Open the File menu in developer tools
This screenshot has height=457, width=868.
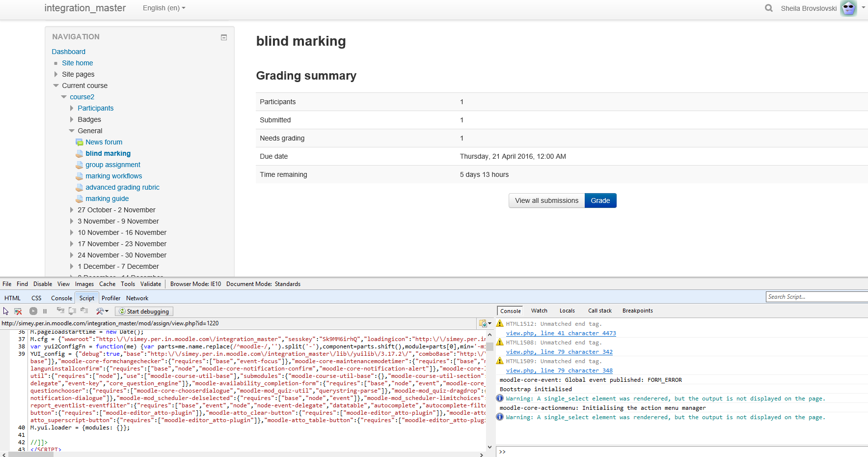click(x=7, y=284)
